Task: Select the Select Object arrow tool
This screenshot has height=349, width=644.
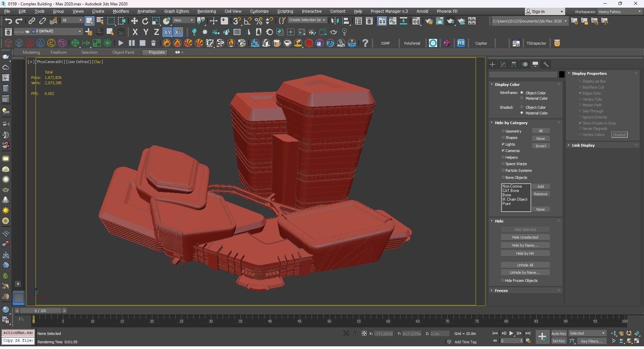Action: pyautogui.click(x=89, y=21)
